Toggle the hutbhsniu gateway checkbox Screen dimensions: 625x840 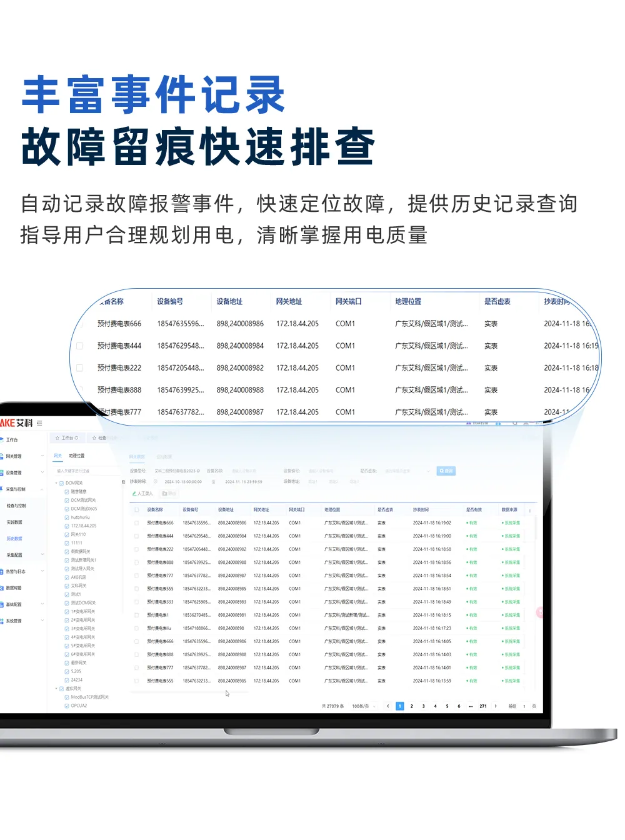(x=66, y=517)
